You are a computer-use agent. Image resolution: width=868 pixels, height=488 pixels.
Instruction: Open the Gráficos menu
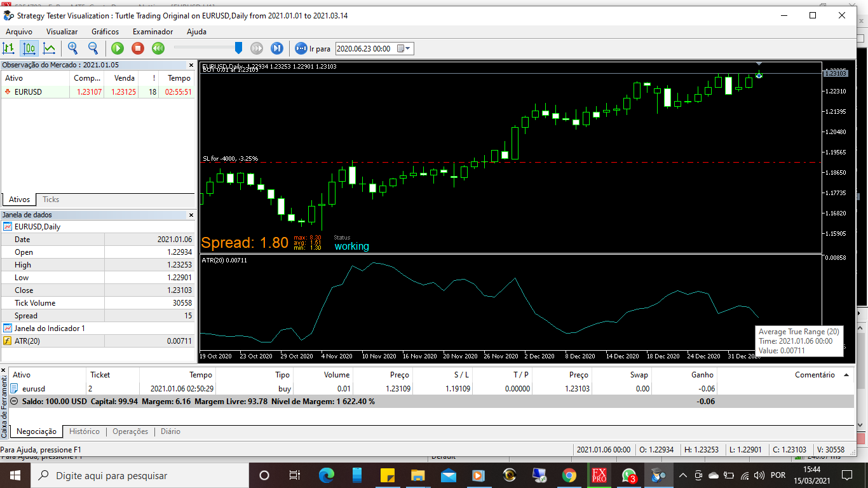[105, 31]
